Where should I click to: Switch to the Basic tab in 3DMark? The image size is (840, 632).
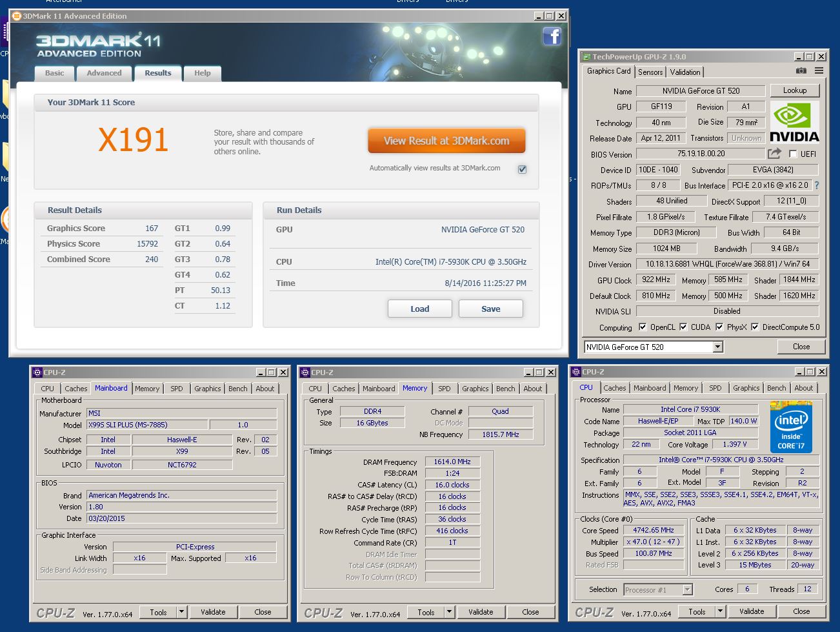tap(55, 73)
